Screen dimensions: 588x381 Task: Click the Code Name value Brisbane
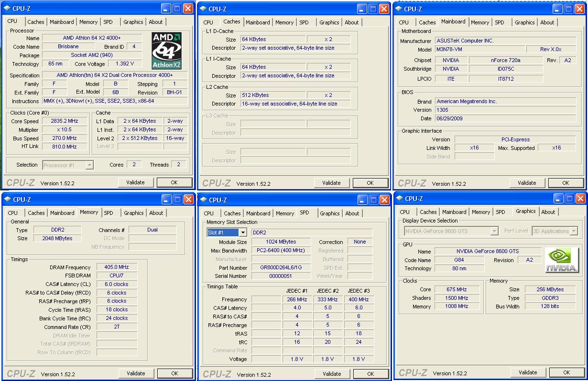click(68, 47)
